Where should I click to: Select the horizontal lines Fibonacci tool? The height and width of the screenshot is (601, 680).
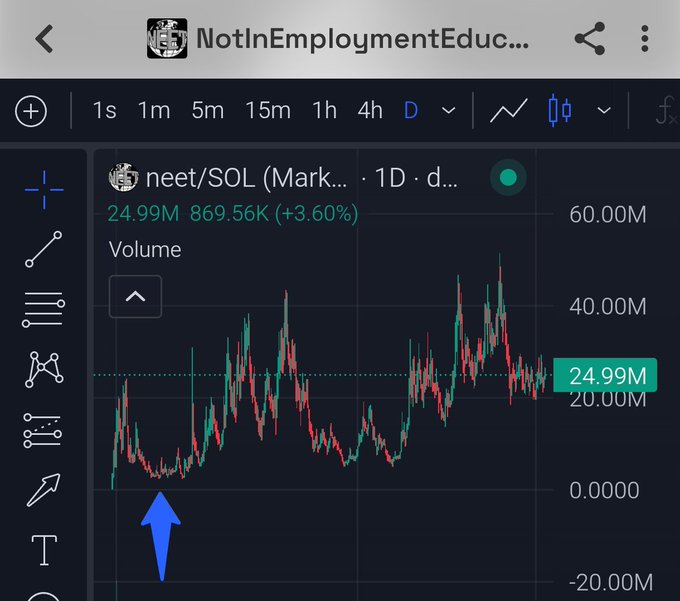pos(43,309)
